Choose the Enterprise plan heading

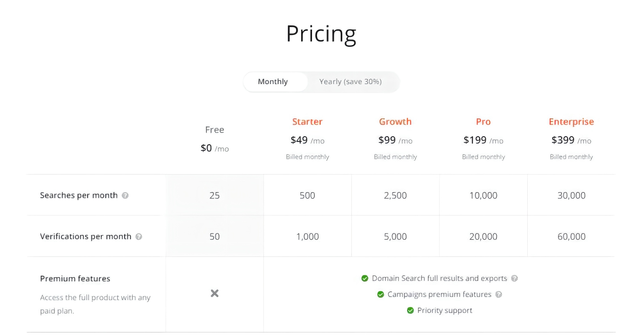571,122
